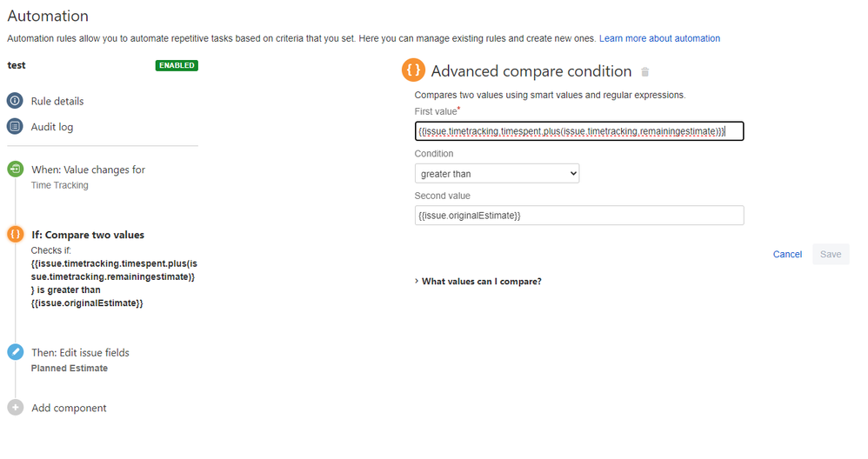Expand What values can I compare section

click(x=478, y=282)
